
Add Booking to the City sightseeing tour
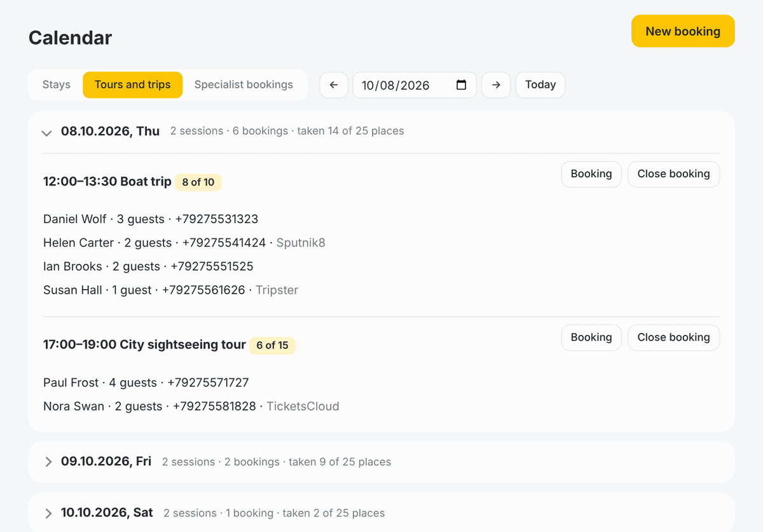[591, 338]
